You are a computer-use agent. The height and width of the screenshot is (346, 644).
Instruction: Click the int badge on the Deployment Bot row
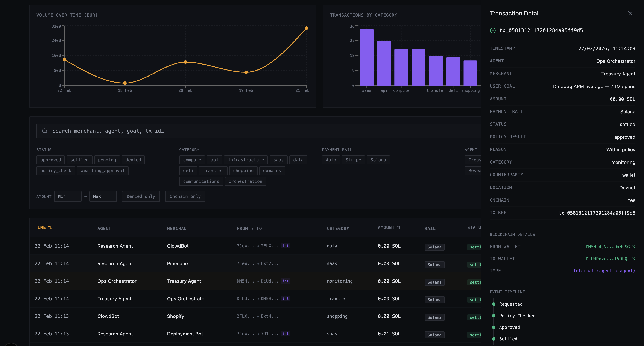285,334
